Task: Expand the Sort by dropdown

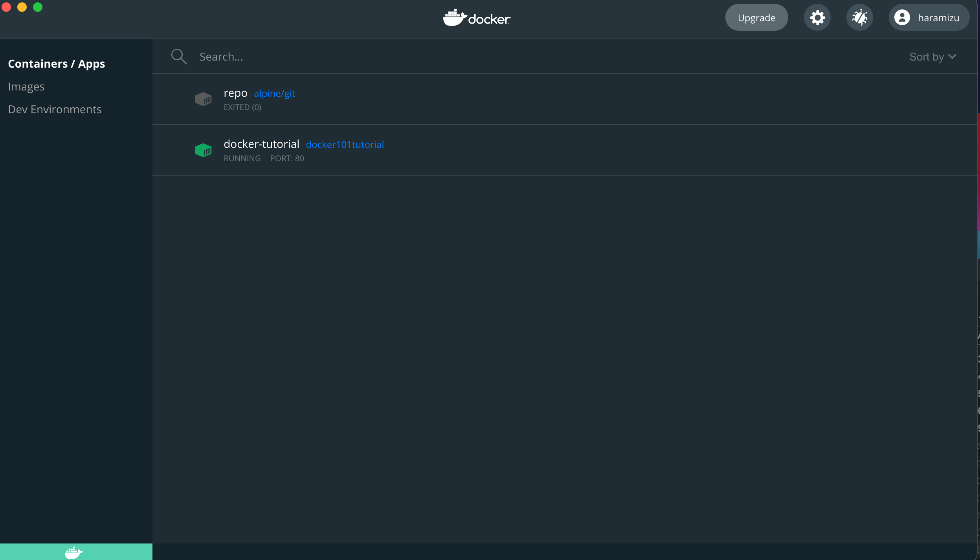Action: tap(932, 57)
